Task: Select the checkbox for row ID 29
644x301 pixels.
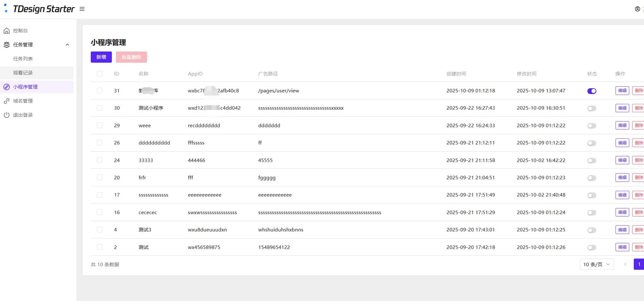Action: coord(99,125)
